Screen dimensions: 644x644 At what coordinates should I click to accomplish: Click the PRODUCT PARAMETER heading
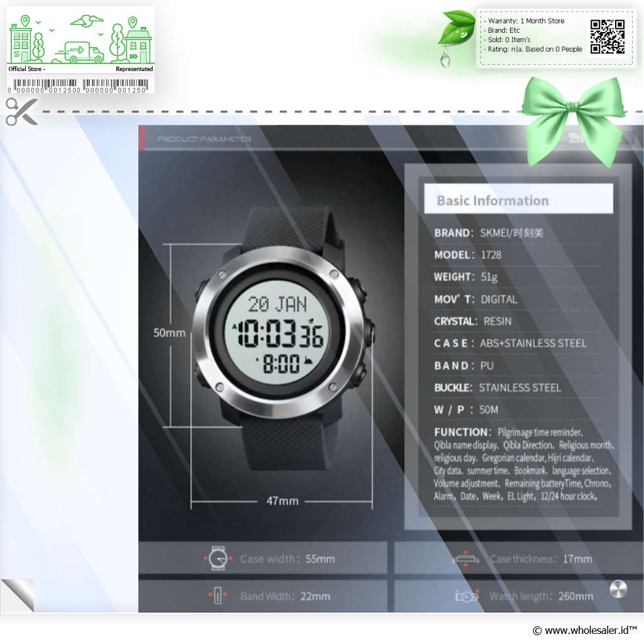coord(204,139)
